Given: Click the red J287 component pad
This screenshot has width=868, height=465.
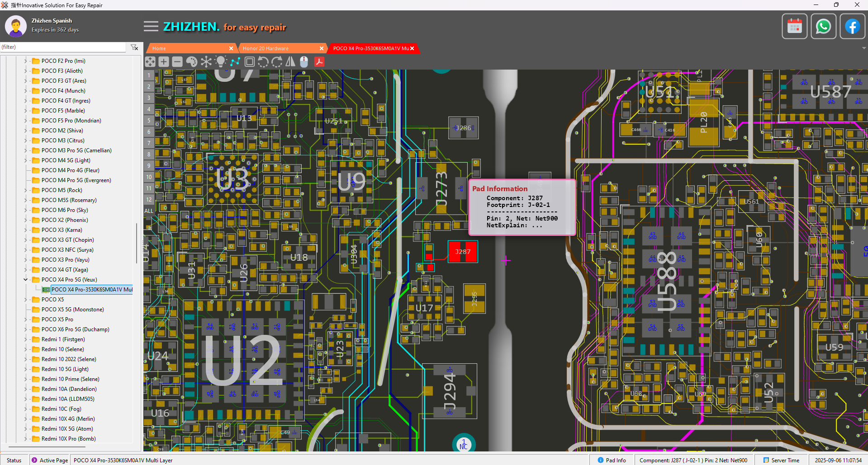Looking at the screenshot, I should point(463,252).
